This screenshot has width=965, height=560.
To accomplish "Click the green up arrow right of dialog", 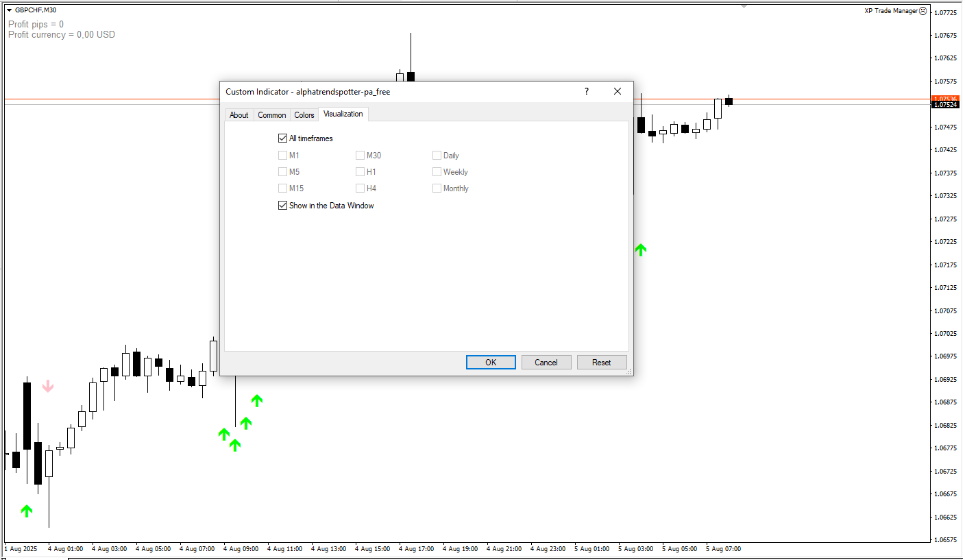I will click(x=641, y=250).
